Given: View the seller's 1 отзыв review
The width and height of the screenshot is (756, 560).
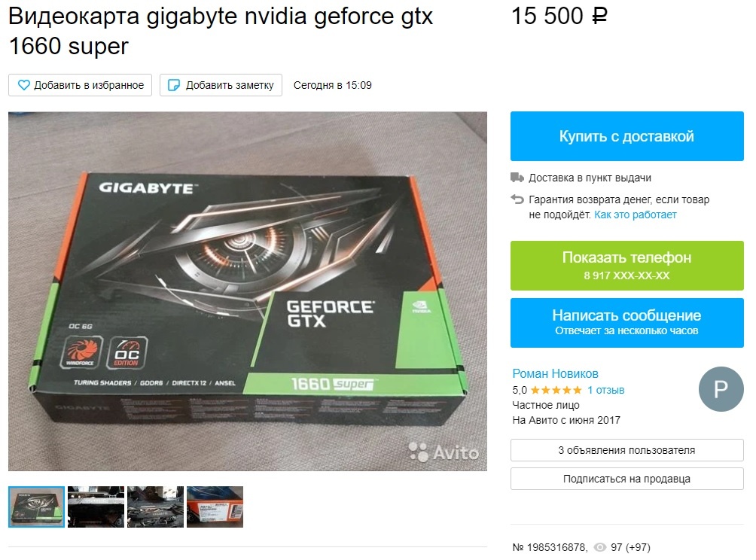Looking at the screenshot, I should pos(605,390).
